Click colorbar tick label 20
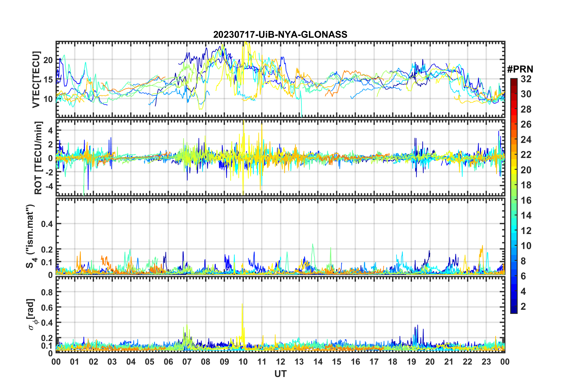The height and width of the screenshot is (392, 561). click(x=526, y=170)
